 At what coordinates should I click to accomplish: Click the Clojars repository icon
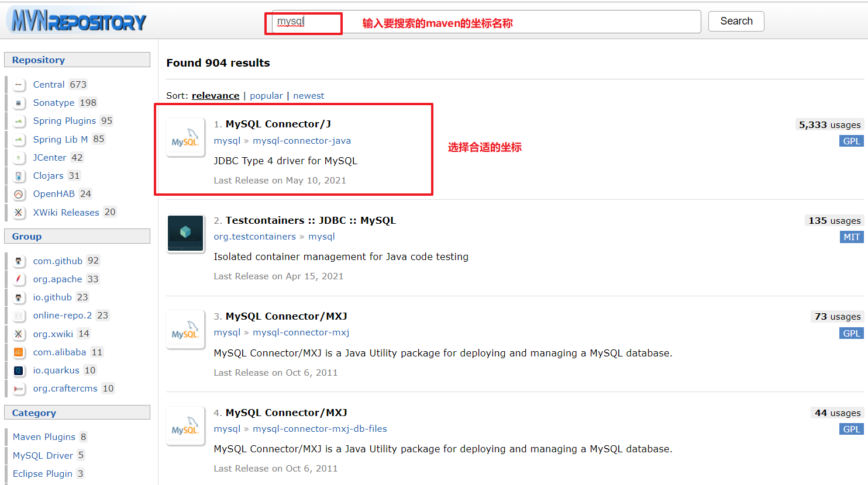pyautogui.click(x=19, y=176)
